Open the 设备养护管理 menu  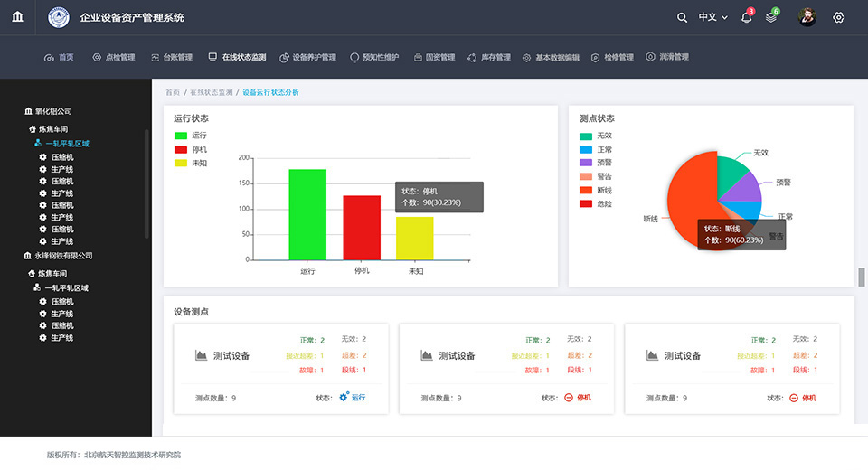coord(307,57)
